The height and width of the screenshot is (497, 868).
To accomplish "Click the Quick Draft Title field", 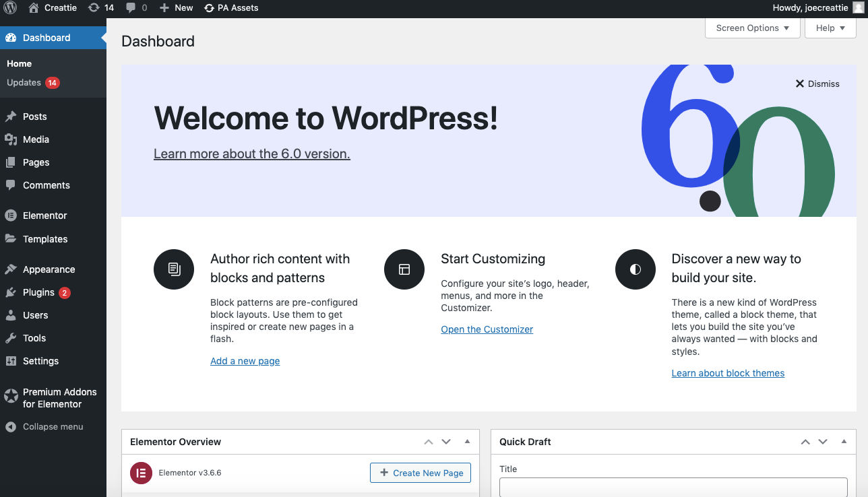I will coord(672,487).
